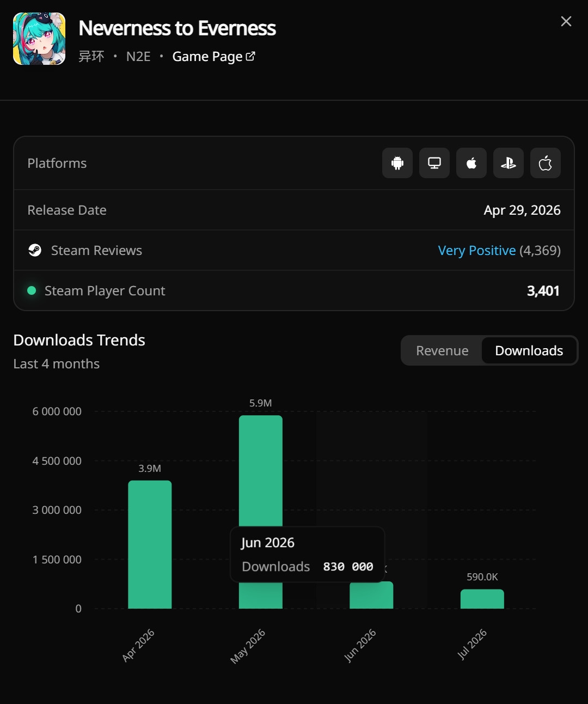
Task: Click the 3,401 player count value
Action: (543, 291)
